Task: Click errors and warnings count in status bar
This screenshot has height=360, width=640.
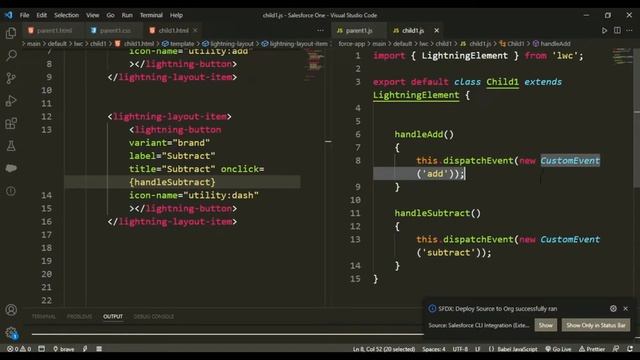Action: pos(19,349)
